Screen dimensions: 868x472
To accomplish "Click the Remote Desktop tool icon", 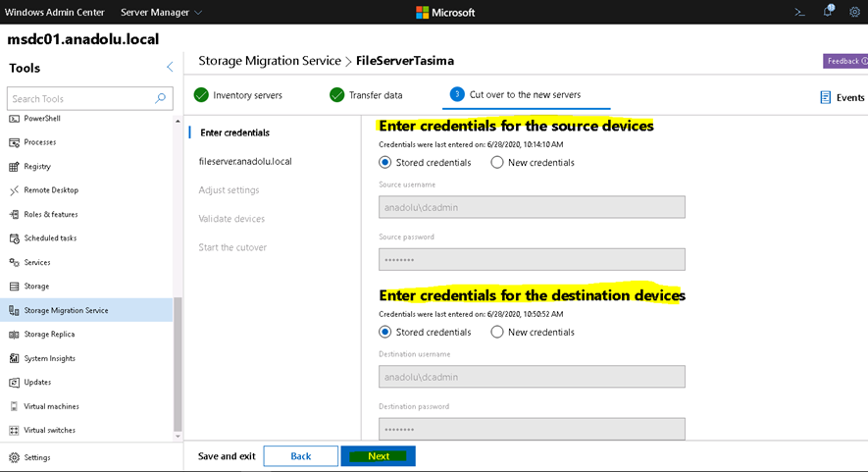I will point(14,190).
